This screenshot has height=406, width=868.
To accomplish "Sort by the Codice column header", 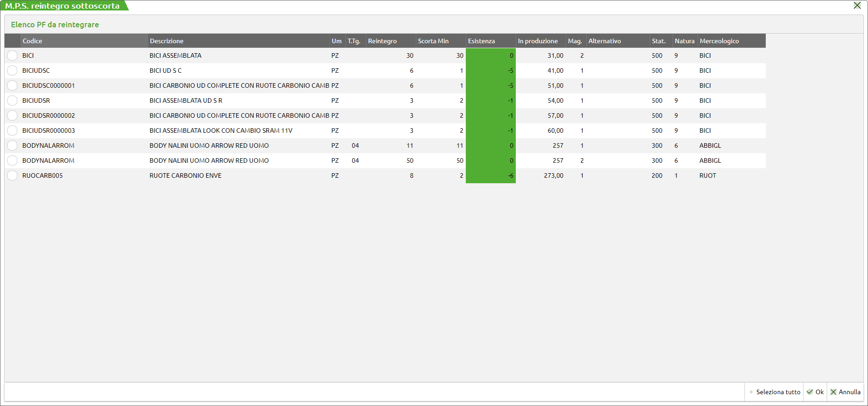I will [x=32, y=41].
